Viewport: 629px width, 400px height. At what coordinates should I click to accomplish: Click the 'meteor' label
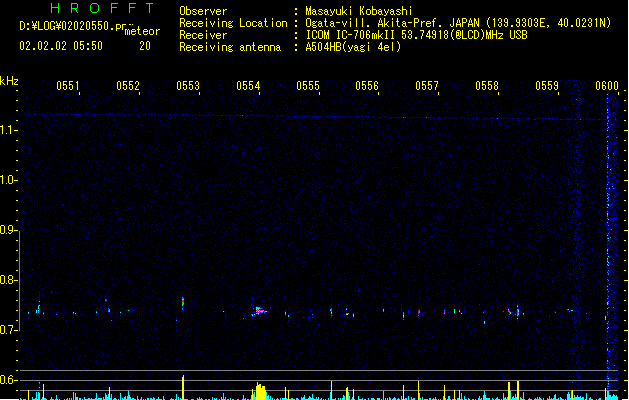(142, 31)
